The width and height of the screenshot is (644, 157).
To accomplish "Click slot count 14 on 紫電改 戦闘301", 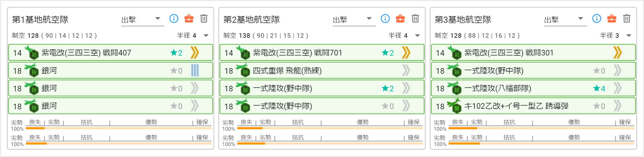I will click(440, 53).
